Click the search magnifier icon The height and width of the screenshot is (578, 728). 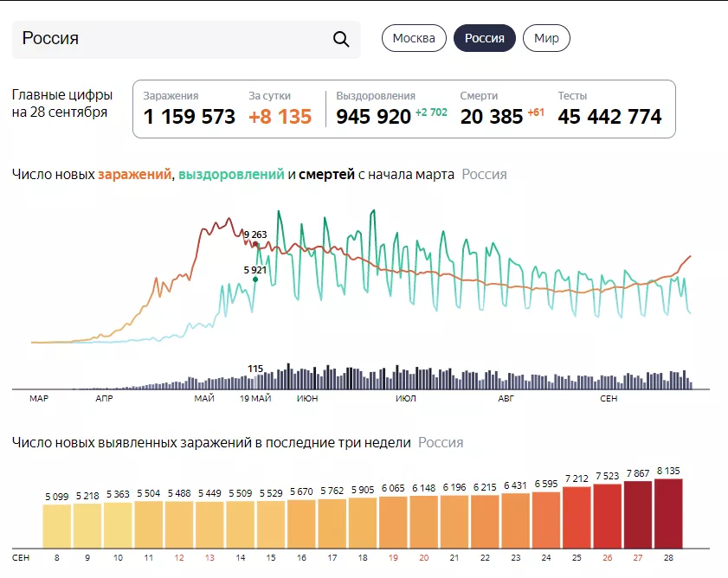tap(341, 39)
